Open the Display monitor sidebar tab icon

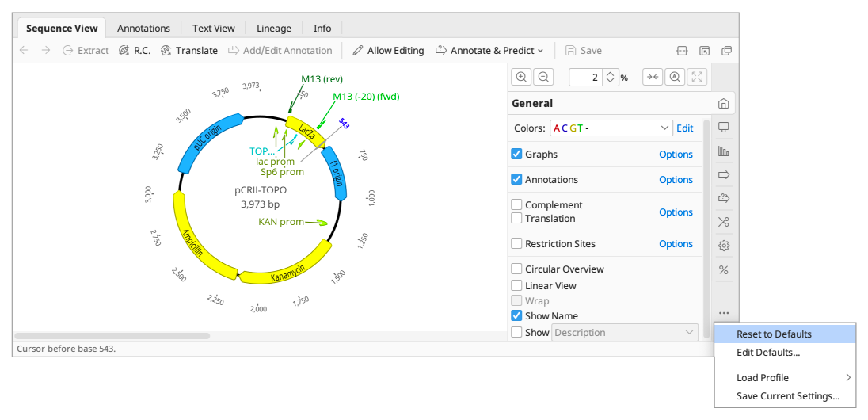click(x=723, y=128)
